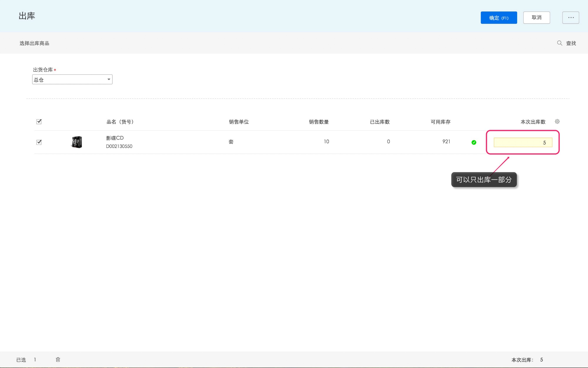Click the green stock-available check icon
588x368 pixels.
(474, 142)
